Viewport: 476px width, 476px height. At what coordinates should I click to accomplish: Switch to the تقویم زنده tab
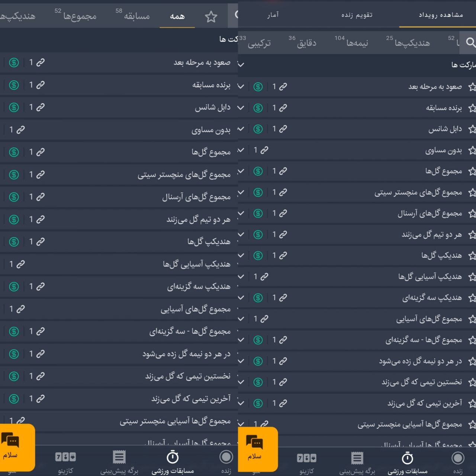pos(357,15)
